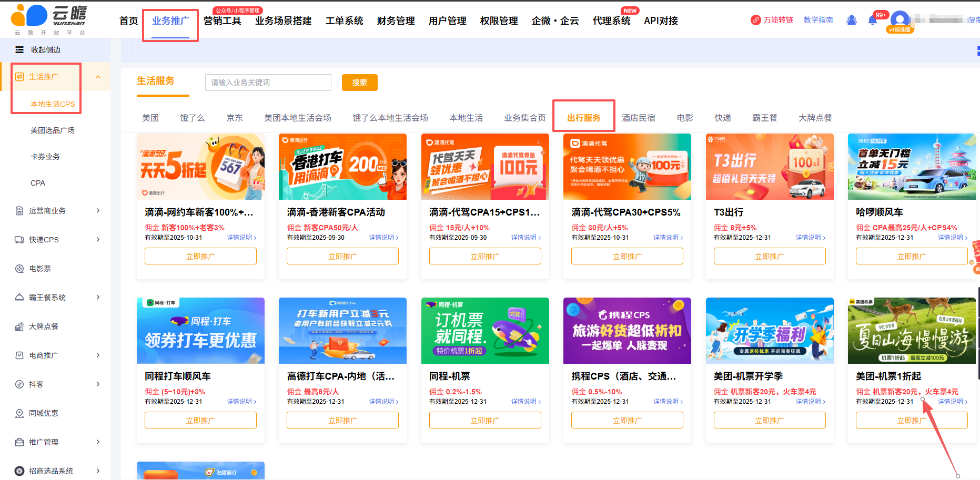The image size is (980, 480).
Task: Click the 大牌点餐 sidebar icon
Action: pyautogui.click(x=19, y=326)
